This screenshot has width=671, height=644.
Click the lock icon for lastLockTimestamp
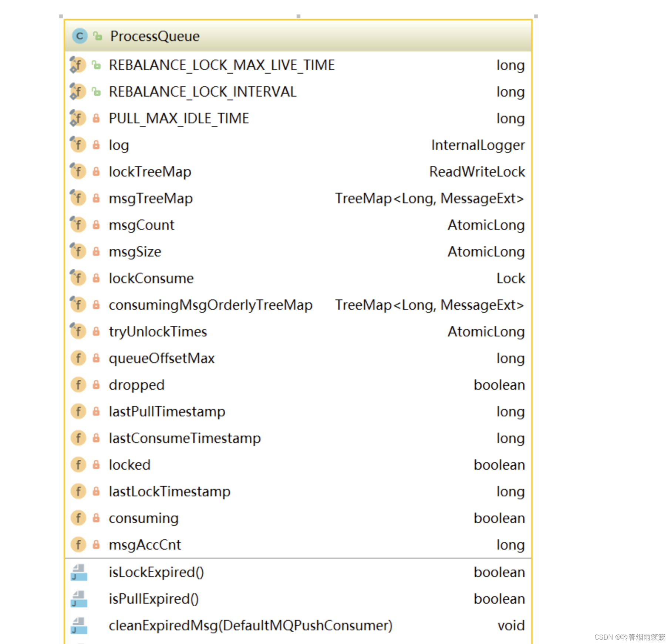click(x=96, y=491)
